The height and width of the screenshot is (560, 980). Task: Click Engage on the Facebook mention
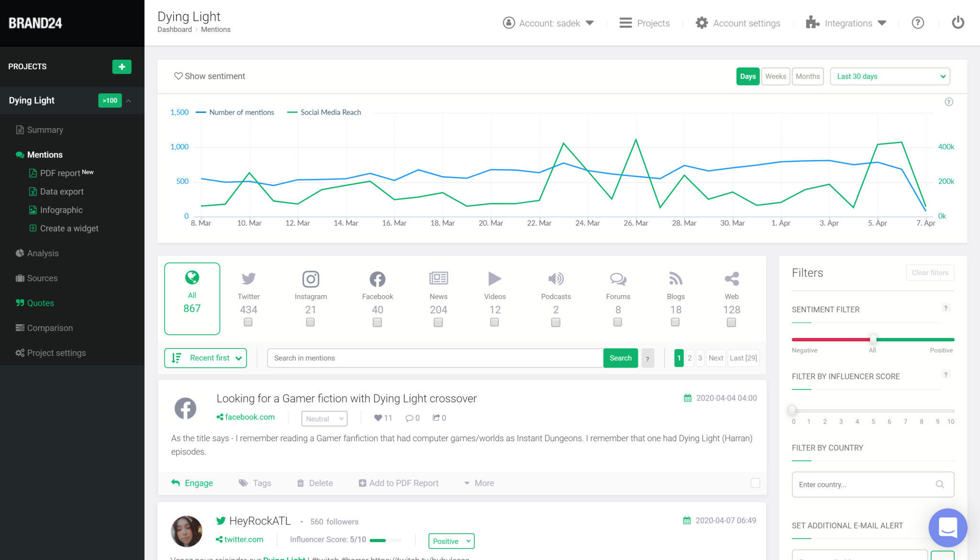click(192, 483)
